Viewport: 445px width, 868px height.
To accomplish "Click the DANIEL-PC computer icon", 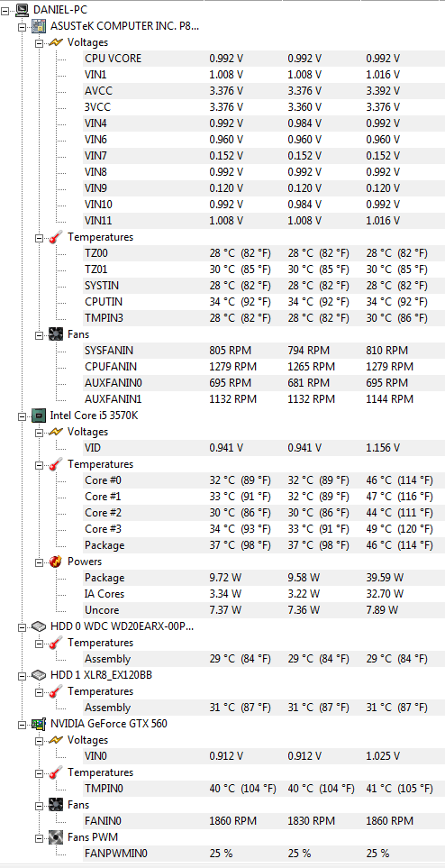I will [23, 9].
